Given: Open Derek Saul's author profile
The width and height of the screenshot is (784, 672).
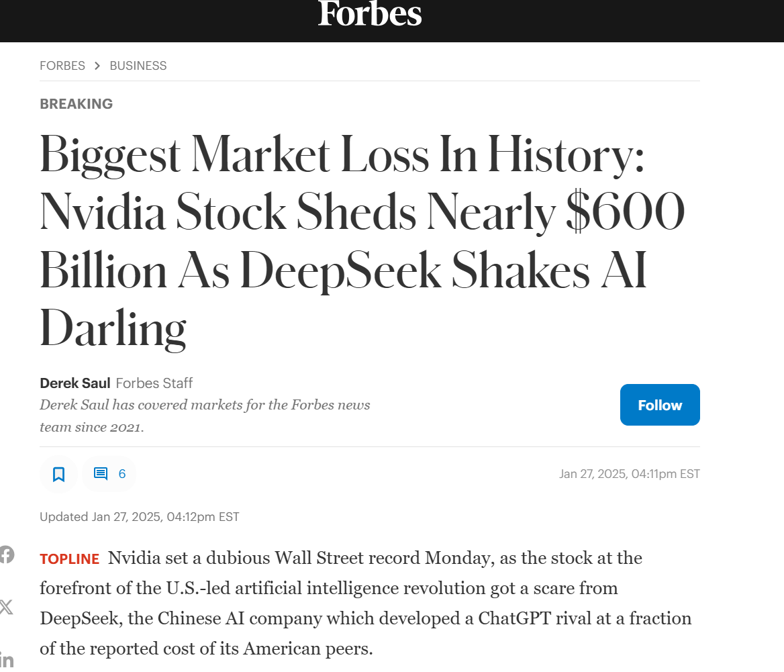Looking at the screenshot, I should 75,383.
